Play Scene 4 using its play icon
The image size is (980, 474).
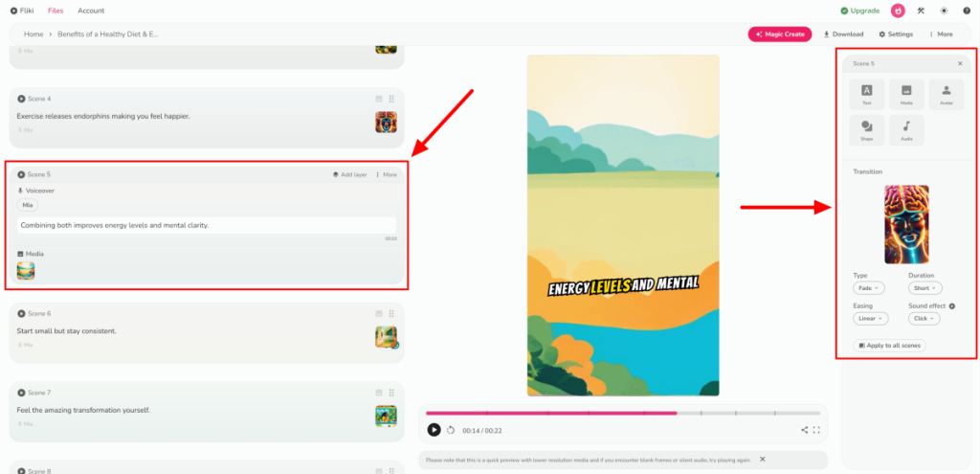pos(21,99)
